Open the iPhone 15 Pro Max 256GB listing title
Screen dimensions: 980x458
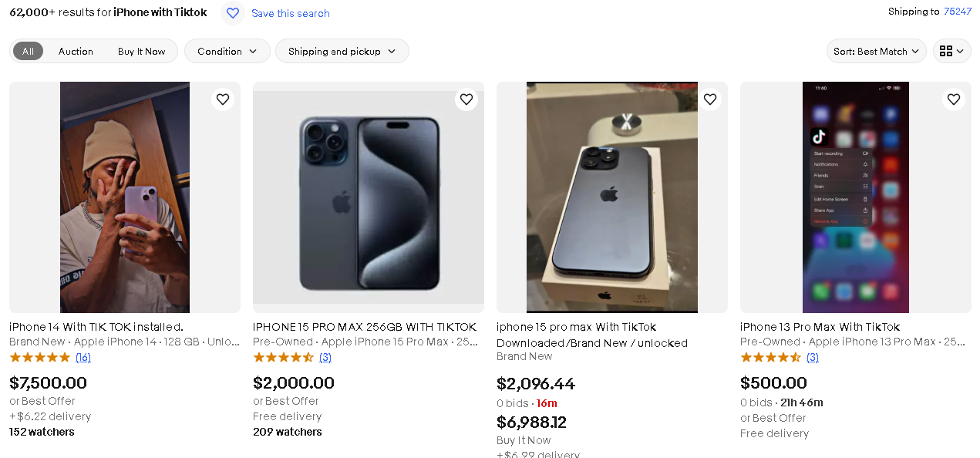[x=365, y=327]
